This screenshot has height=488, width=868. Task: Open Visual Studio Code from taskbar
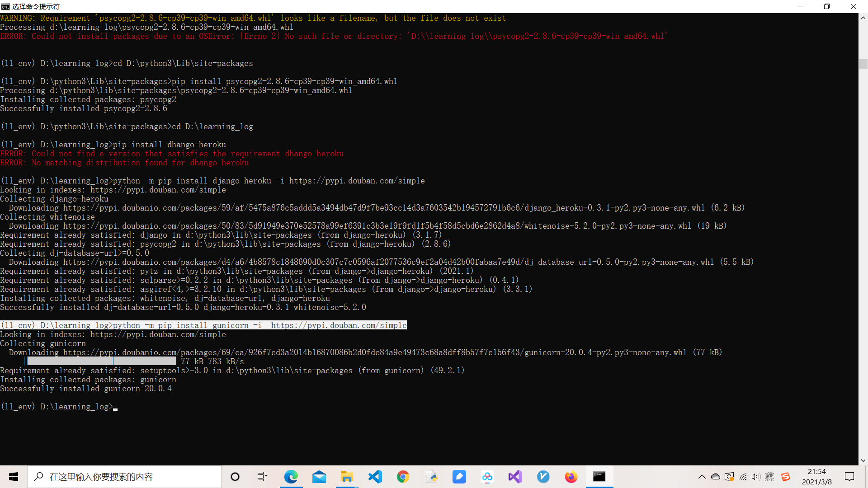pos(375,477)
